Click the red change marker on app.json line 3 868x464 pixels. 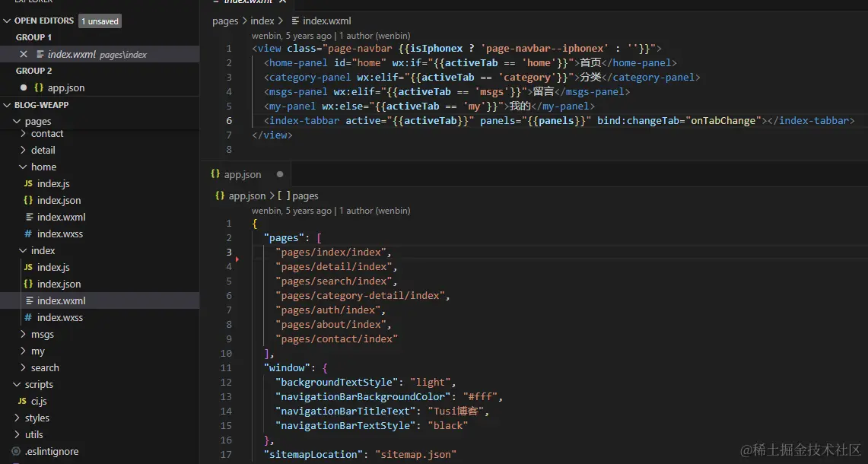237,259
